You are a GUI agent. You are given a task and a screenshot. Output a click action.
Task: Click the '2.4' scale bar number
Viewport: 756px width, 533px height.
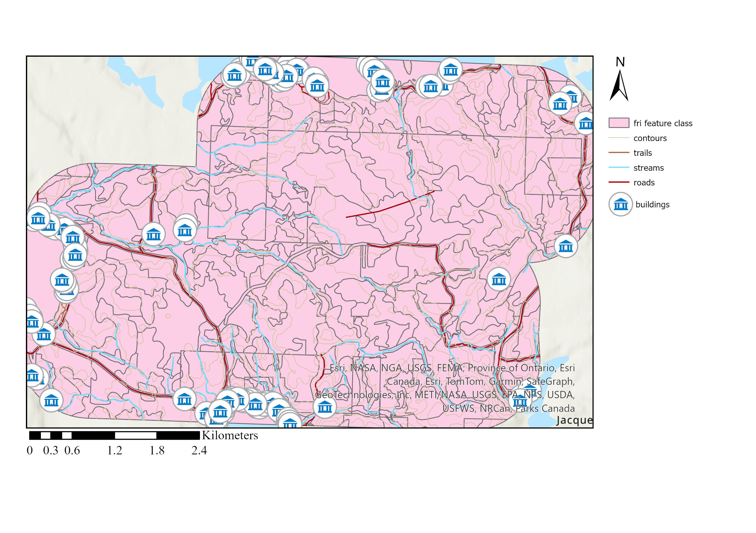pos(199,450)
